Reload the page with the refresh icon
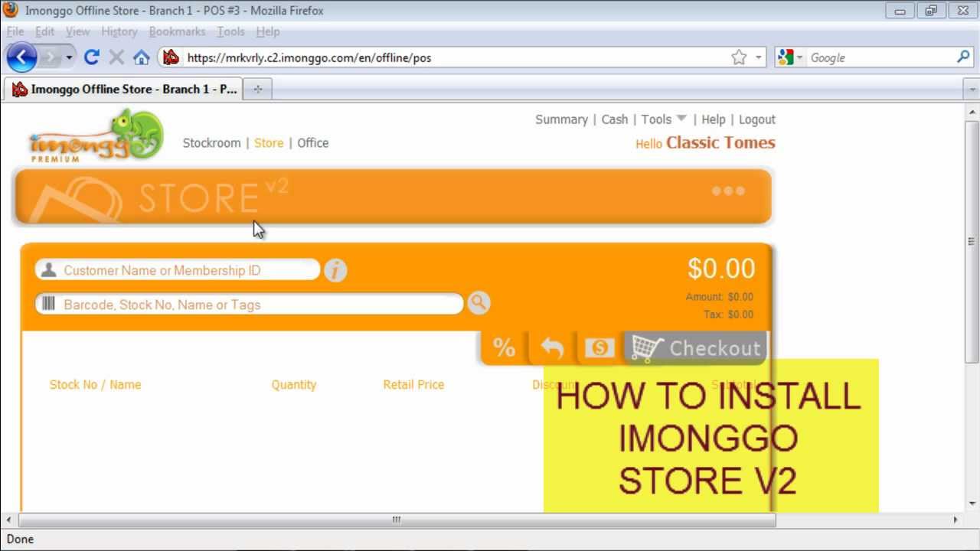Screen dimensions: 980x551 [92, 57]
